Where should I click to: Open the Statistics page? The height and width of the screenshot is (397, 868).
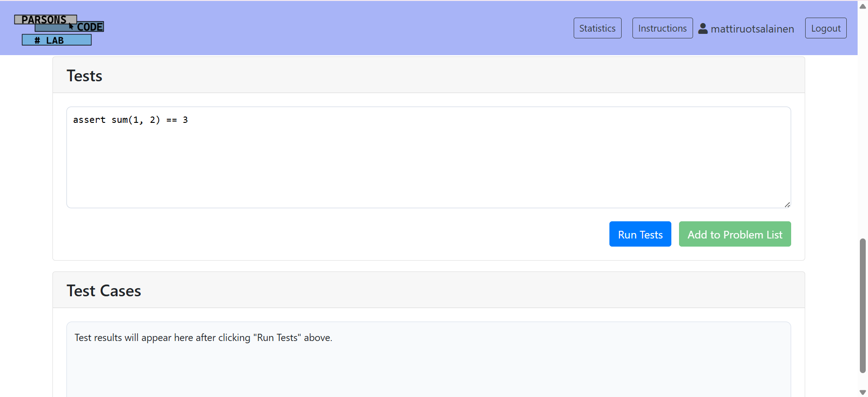tap(597, 28)
